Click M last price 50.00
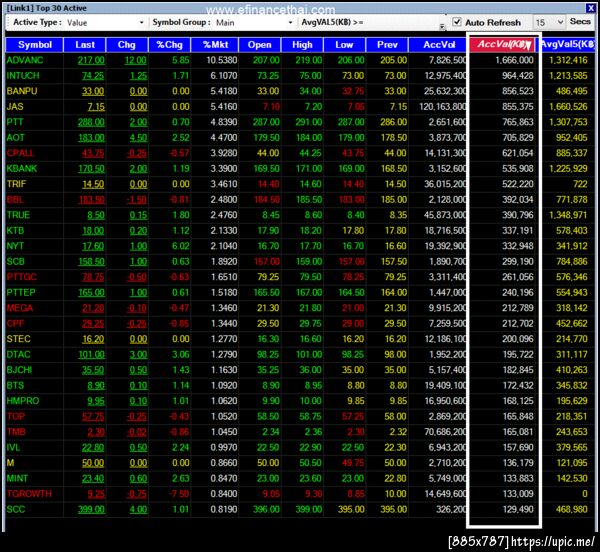 tap(93, 463)
